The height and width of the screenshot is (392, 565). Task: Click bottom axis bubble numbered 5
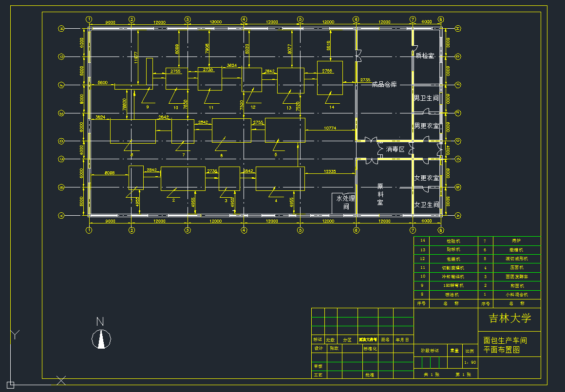pos(300,230)
